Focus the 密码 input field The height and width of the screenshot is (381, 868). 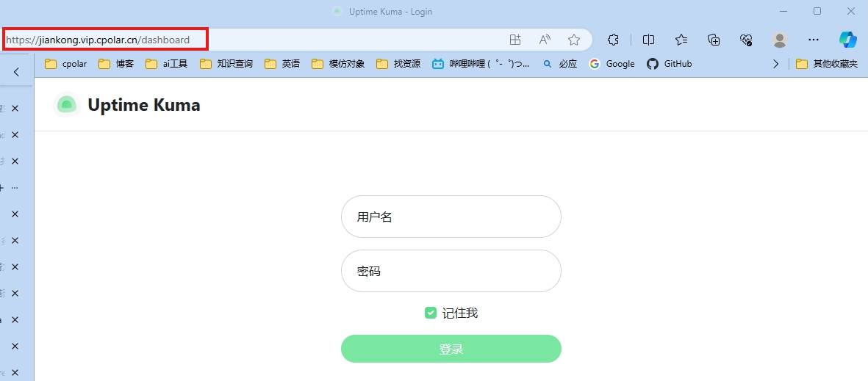(x=451, y=271)
